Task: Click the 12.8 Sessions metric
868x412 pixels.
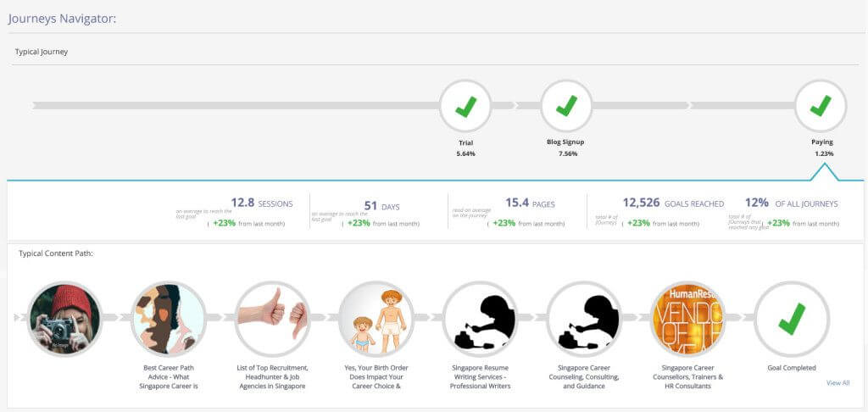Action: tap(262, 203)
